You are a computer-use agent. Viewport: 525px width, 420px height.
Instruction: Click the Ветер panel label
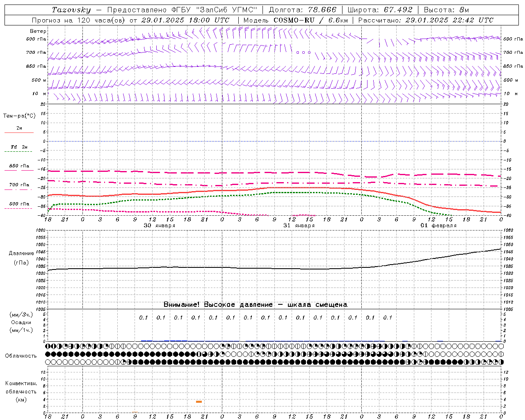point(38,31)
